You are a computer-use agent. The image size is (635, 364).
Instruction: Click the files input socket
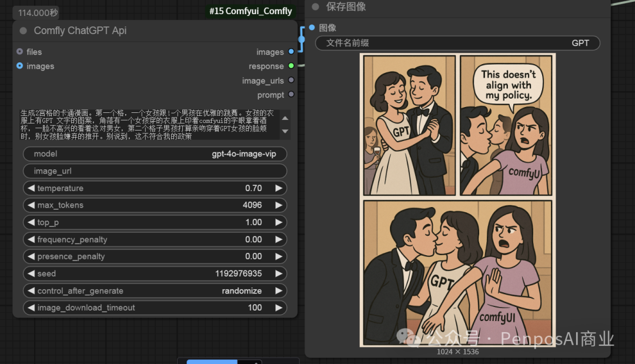(x=19, y=51)
